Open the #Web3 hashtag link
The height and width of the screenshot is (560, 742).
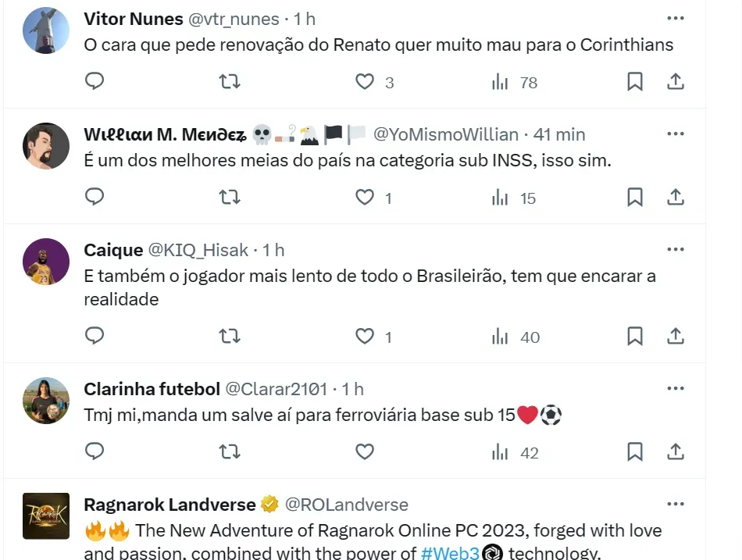(x=449, y=554)
